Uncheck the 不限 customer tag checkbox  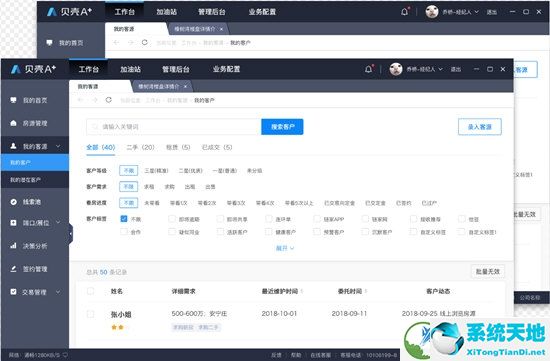tap(123, 219)
